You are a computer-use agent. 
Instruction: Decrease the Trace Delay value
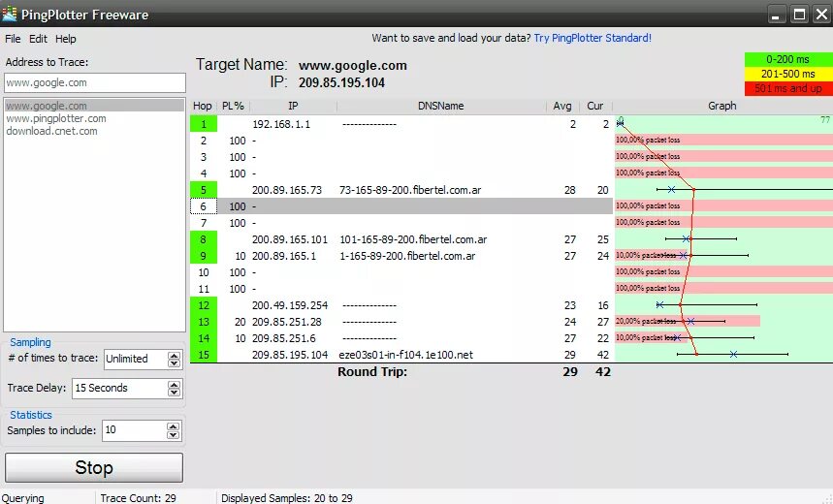pyautogui.click(x=174, y=393)
